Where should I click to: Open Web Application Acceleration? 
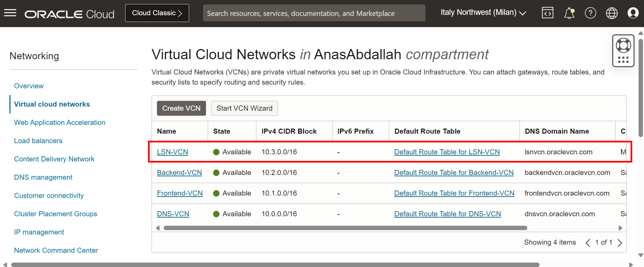pyautogui.click(x=60, y=123)
